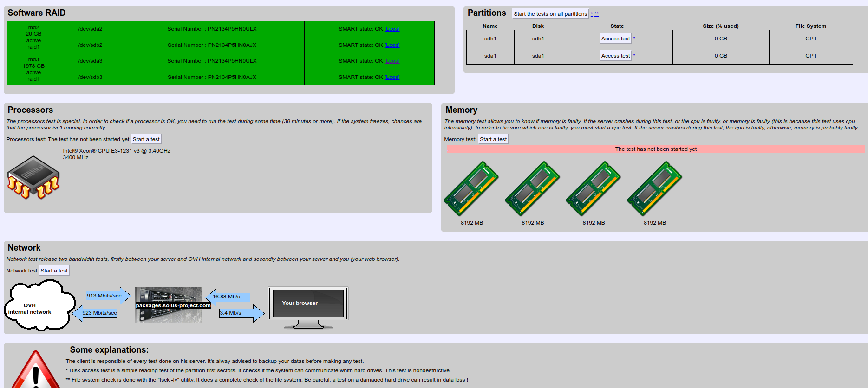
Task: Click the 16.88 Mb/s arrow
Action: 228,297
